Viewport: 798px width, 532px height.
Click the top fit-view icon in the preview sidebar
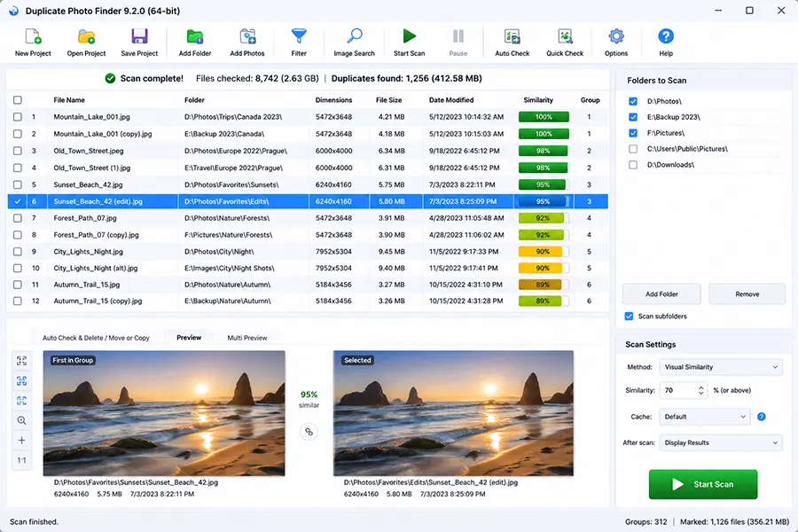(x=21, y=361)
